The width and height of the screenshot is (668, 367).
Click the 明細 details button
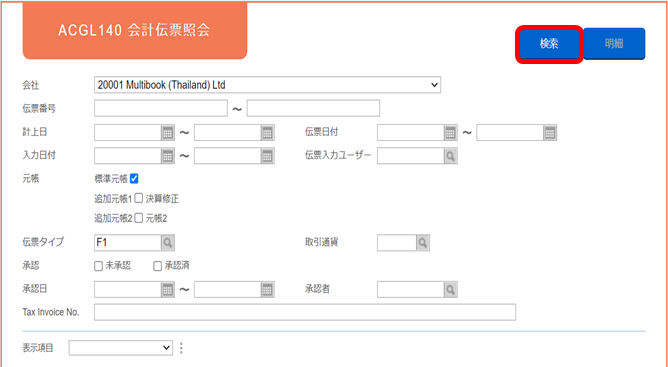pyautogui.click(x=614, y=44)
